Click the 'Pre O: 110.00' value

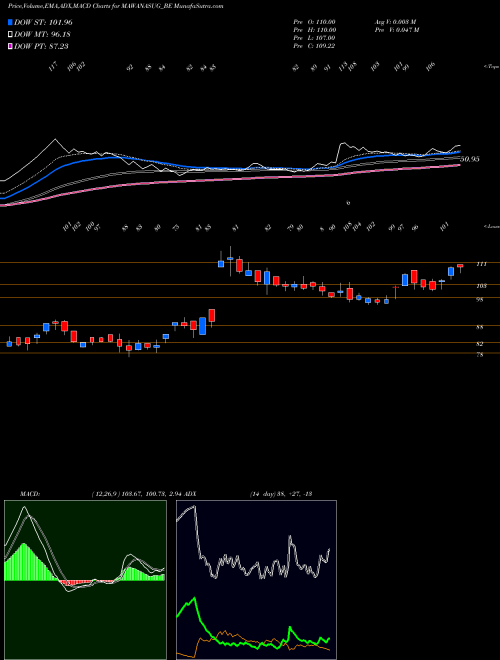click(314, 22)
